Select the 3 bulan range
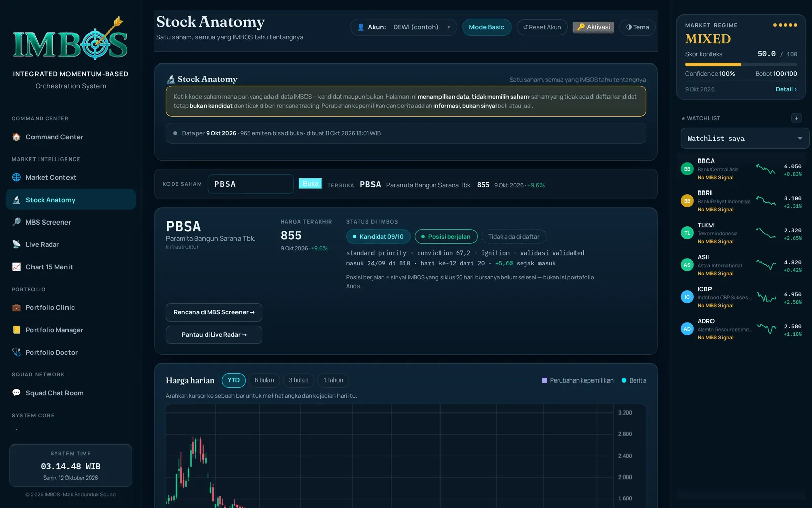The width and height of the screenshot is (812, 508). click(x=298, y=380)
